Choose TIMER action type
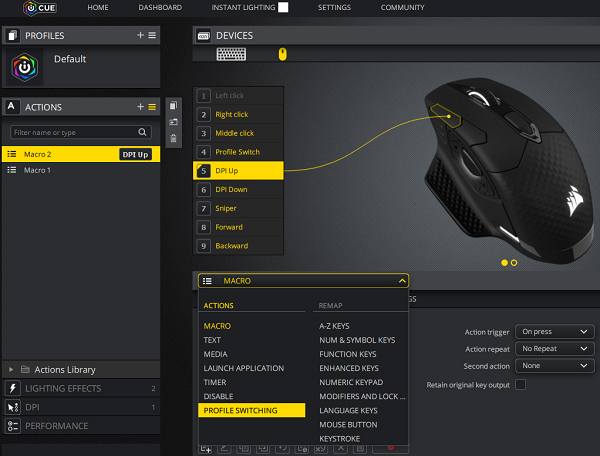Image resolution: width=600 pixels, height=456 pixels. point(215,382)
